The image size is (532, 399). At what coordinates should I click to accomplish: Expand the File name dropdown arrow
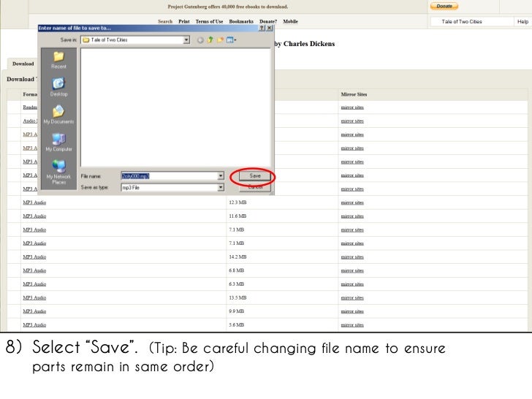220,176
